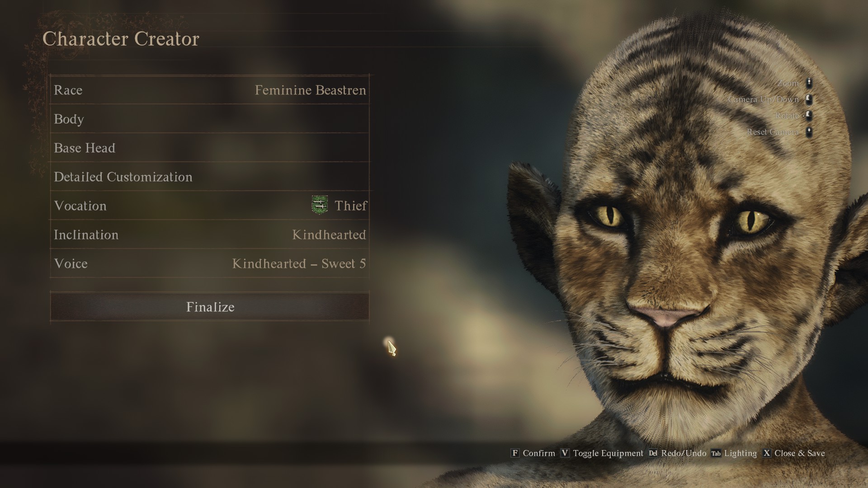Click the Close & Save label
The image size is (868, 488).
pyautogui.click(x=799, y=453)
